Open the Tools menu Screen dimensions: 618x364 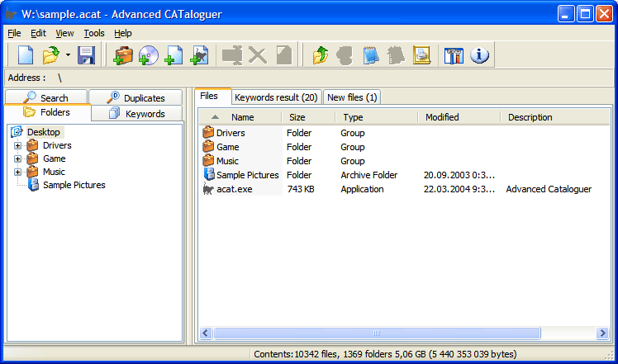tap(93, 33)
